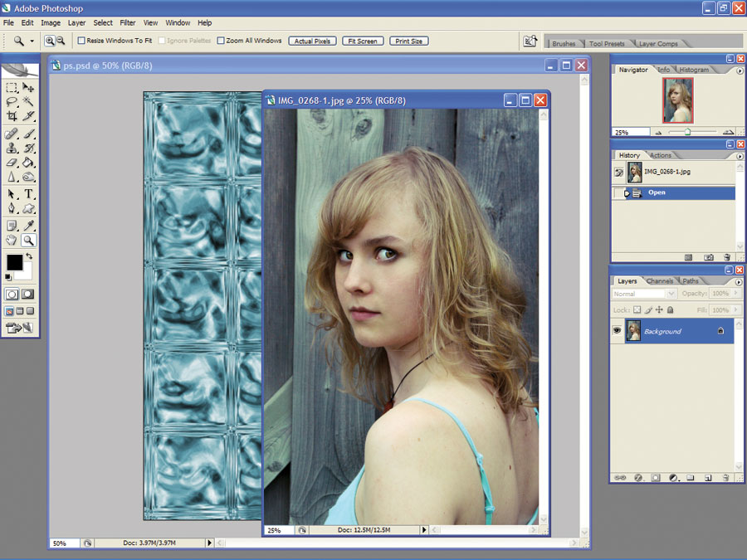Image resolution: width=747 pixels, height=560 pixels.
Task: Enable Zoom All Windows checkbox
Action: click(x=221, y=41)
